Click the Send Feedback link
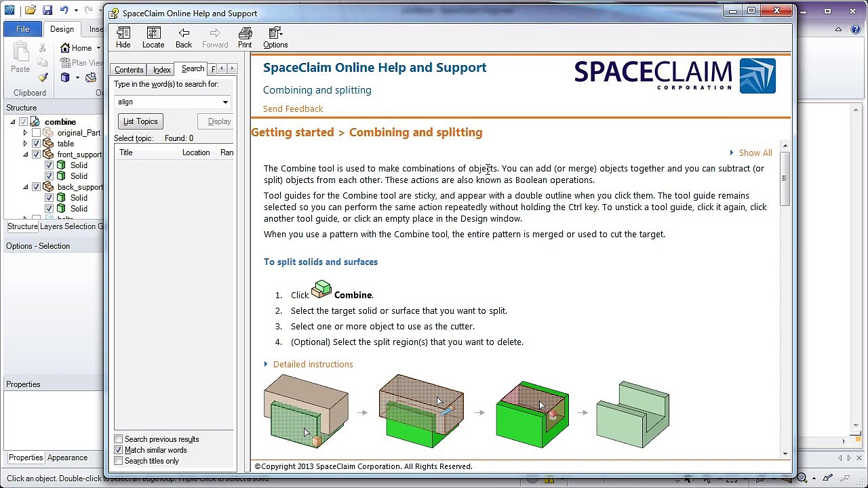The image size is (868, 488). (x=293, y=108)
